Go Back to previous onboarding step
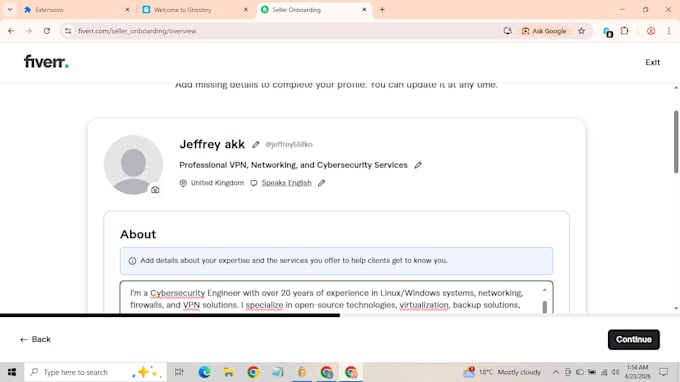Screen dimensions: 680x382 [36, 340]
